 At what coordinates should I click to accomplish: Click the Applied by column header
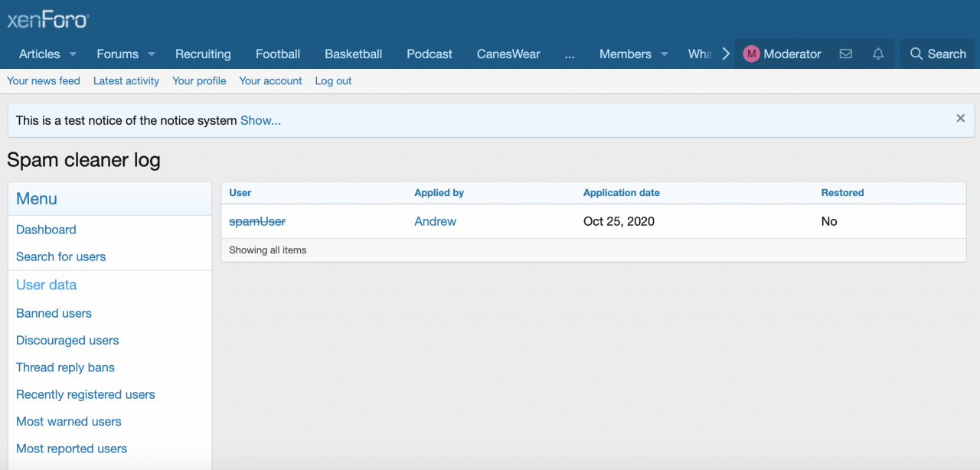tap(439, 193)
